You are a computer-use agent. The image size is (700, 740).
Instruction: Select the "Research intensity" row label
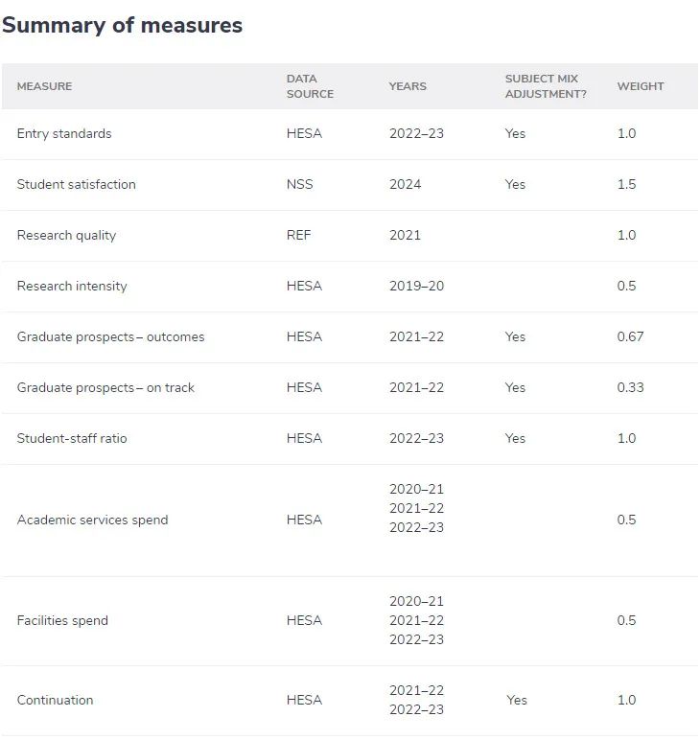(x=72, y=287)
